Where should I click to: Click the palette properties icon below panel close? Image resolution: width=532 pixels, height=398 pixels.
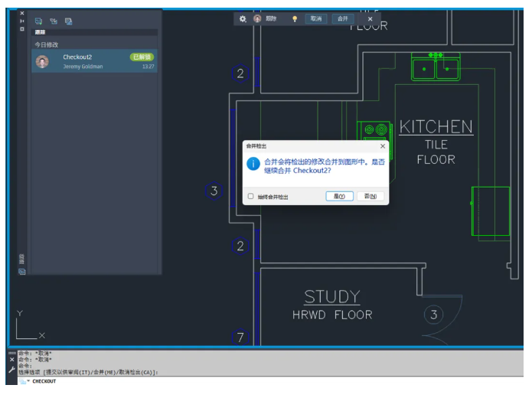(x=21, y=29)
